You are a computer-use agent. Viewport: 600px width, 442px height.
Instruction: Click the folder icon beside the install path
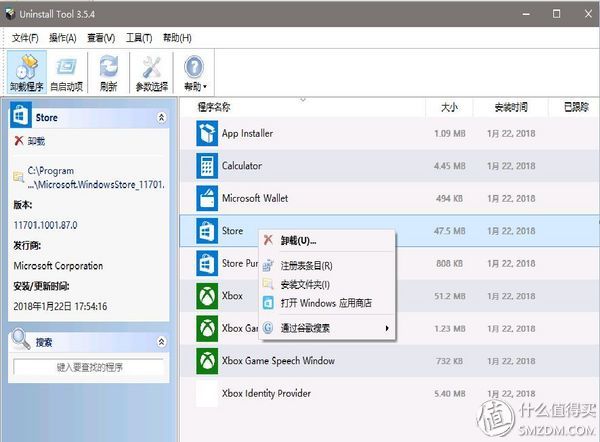[18, 177]
